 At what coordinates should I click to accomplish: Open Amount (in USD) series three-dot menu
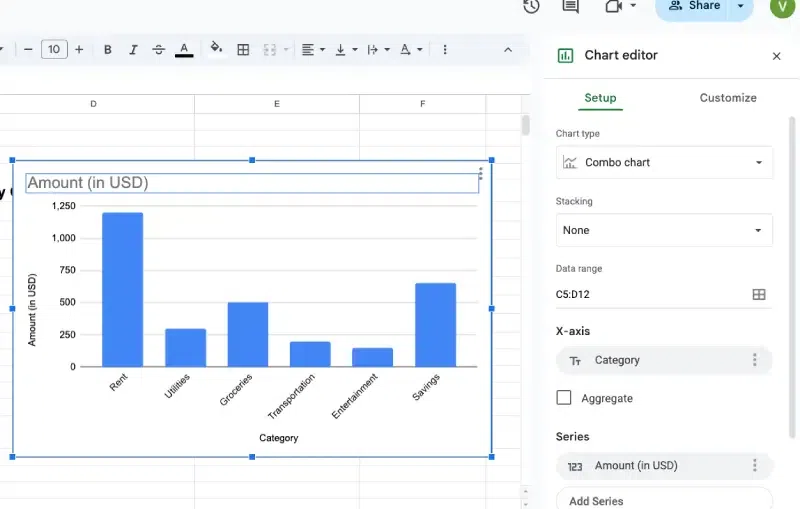tap(755, 465)
